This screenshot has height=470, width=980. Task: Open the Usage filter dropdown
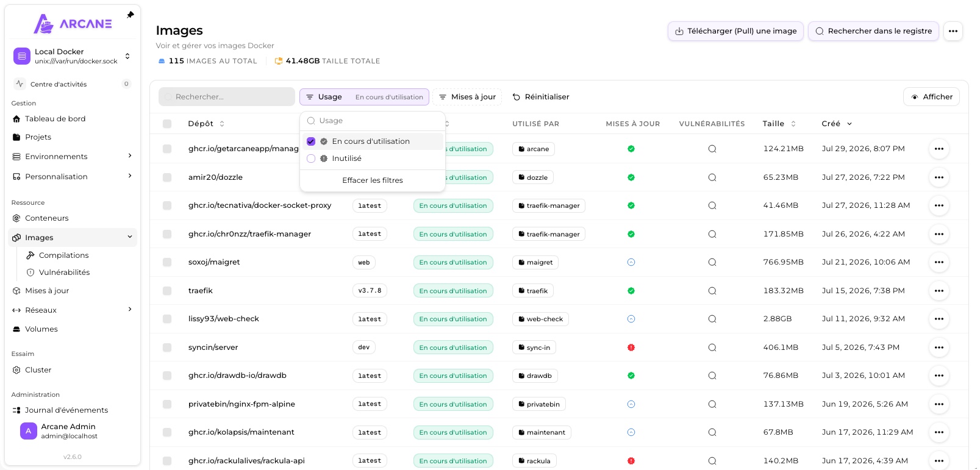coord(364,97)
